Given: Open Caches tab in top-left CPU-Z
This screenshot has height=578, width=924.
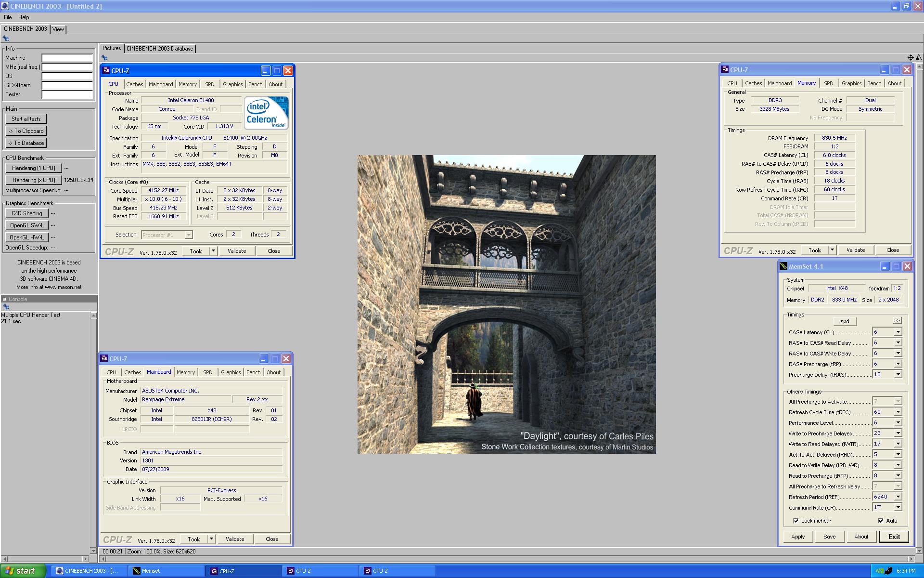Looking at the screenshot, I should tap(135, 84).
